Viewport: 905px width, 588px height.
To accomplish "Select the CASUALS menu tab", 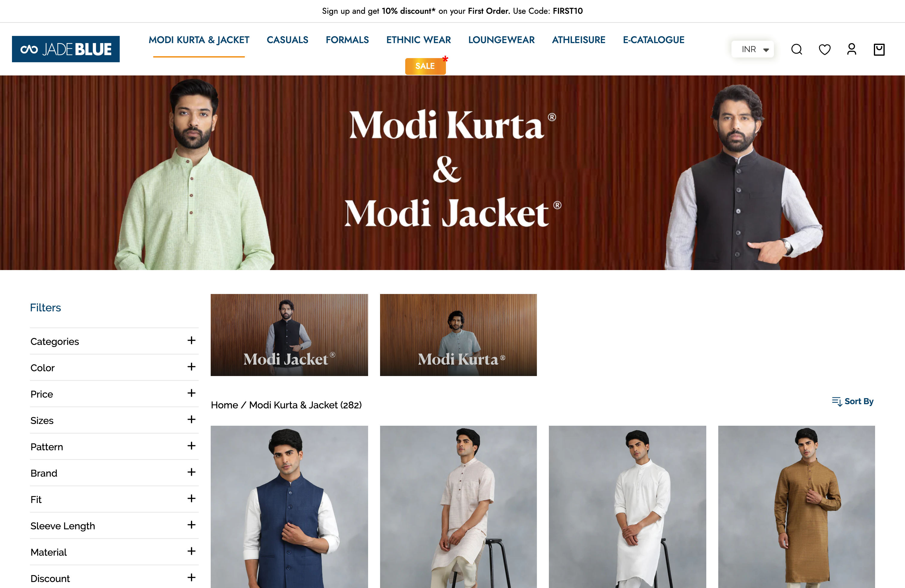I will click(x=287, y=40).
